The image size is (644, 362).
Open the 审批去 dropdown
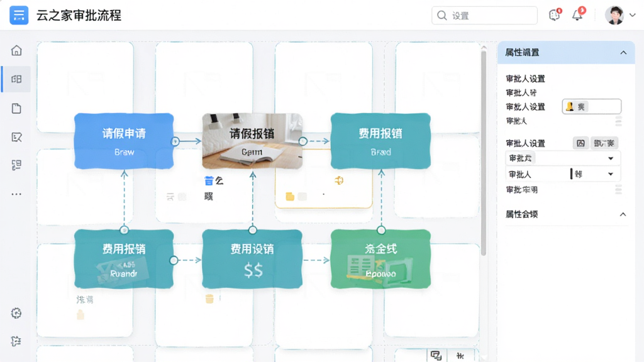click(x=562, y=158)
